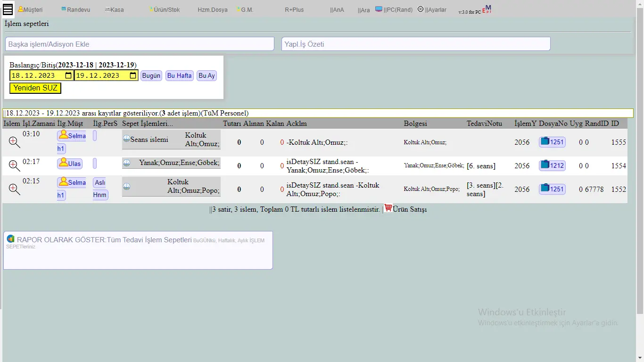Open the hamburger menu icon
Image resolution: width=644 pixels, height=362 pixels.
[x=8, y=9]
